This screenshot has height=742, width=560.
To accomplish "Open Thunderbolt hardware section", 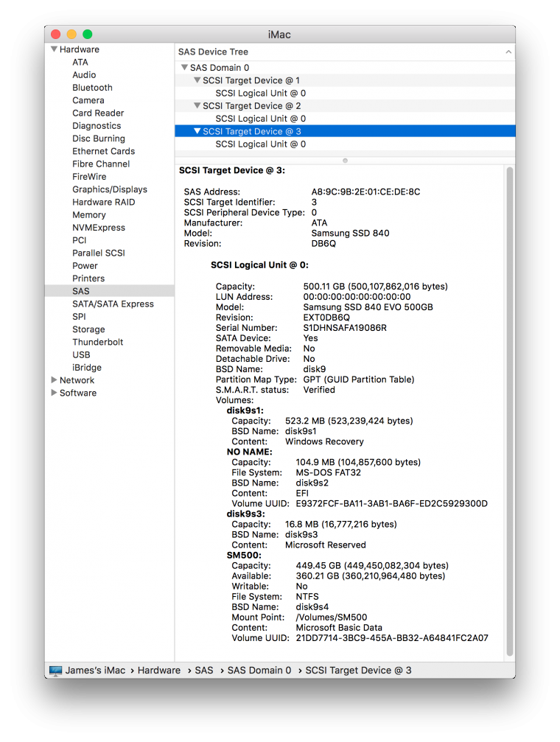I will click(x=97, y=342).
